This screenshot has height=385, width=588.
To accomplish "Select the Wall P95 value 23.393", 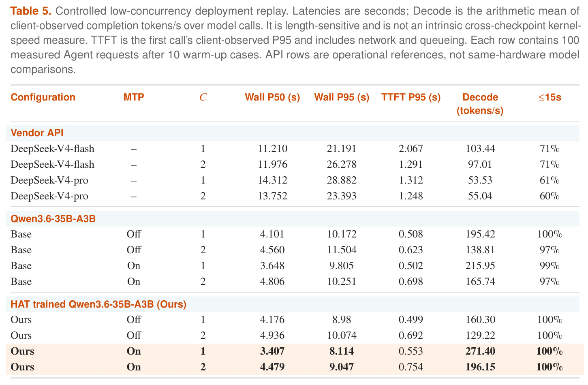I will point(342,196).
